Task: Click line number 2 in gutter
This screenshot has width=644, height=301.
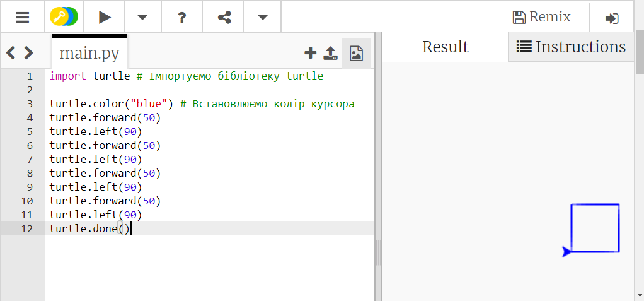Action: tap(29, 90)
